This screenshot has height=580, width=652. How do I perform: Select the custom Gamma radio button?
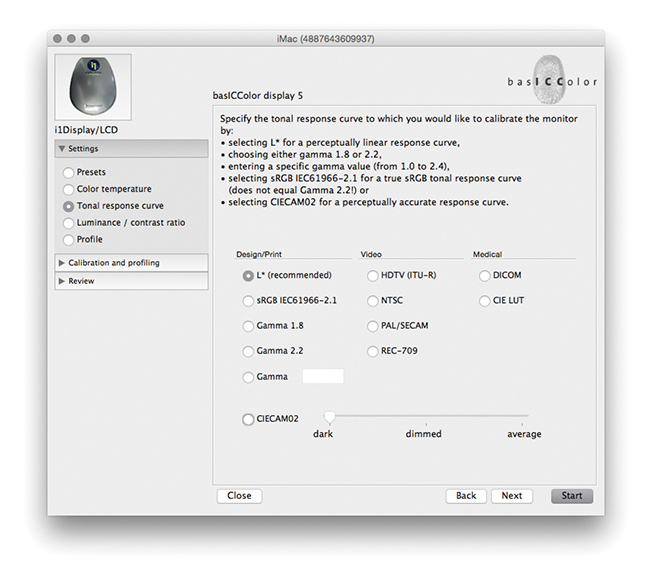point(248,377)
